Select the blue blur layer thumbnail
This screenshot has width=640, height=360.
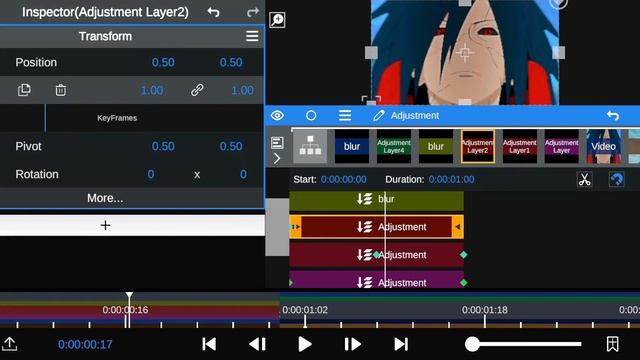point(352,146)
